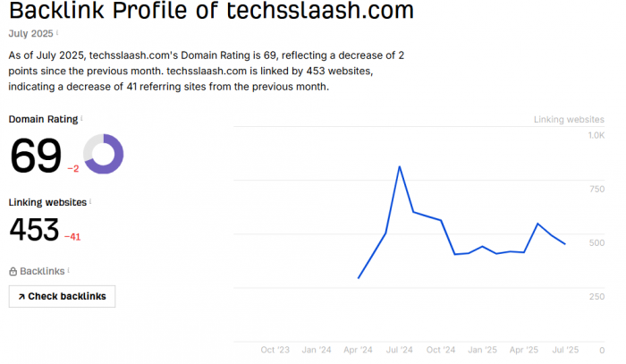Click the line's endpoint at Jul '25

pos(565,244)
